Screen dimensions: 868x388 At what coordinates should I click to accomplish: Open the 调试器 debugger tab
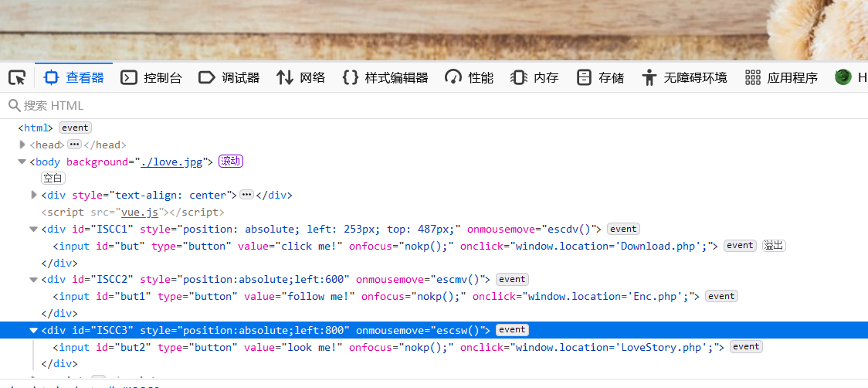(x=229, y=77)
